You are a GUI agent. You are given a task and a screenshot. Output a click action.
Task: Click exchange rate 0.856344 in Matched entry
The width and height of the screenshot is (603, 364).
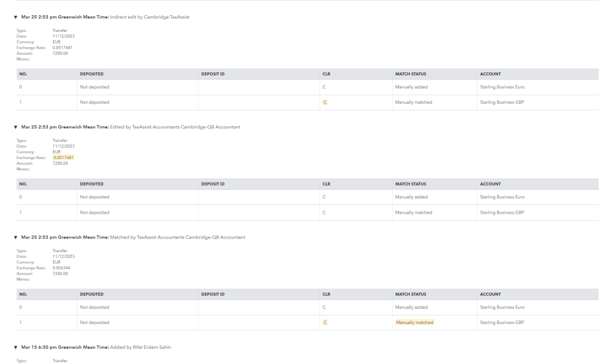61,268
